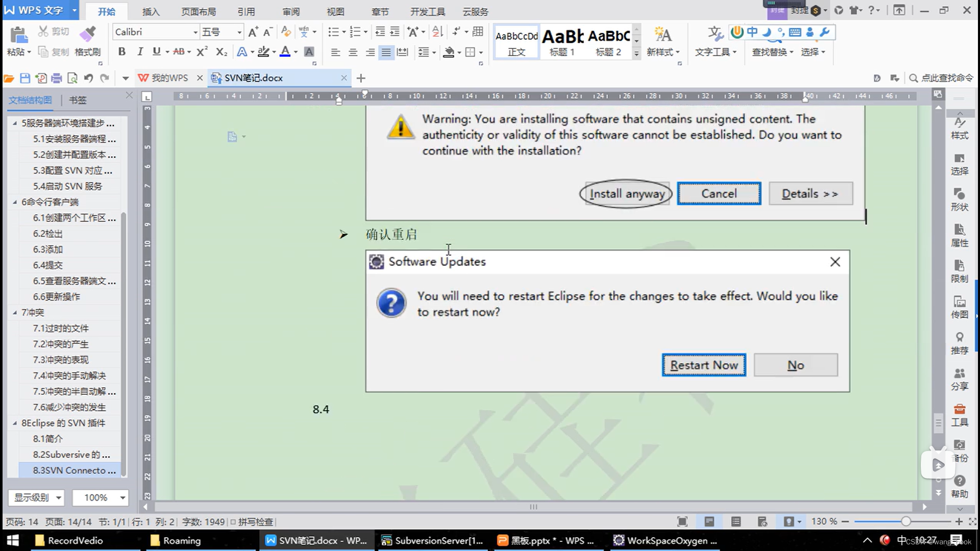The height and width of the screenshot is (551, 980).
Task: Open the 工具 tools sidebar icon
Action: 960,415
